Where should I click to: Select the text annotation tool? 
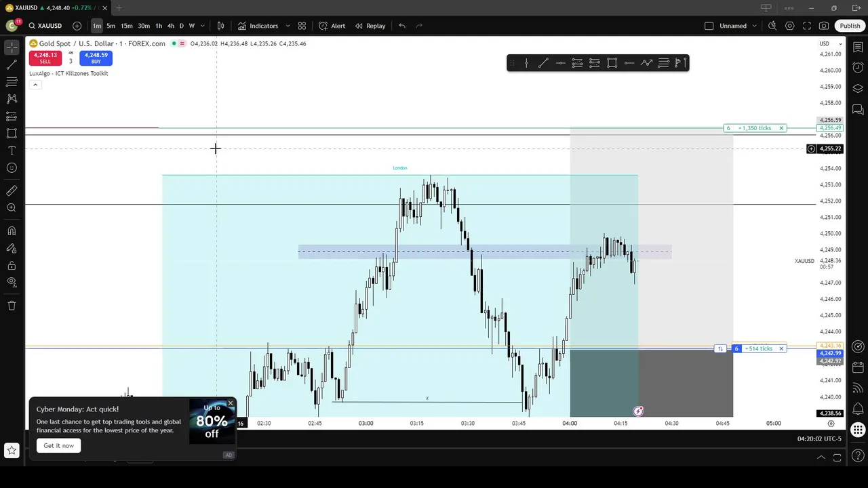point(12,150)
